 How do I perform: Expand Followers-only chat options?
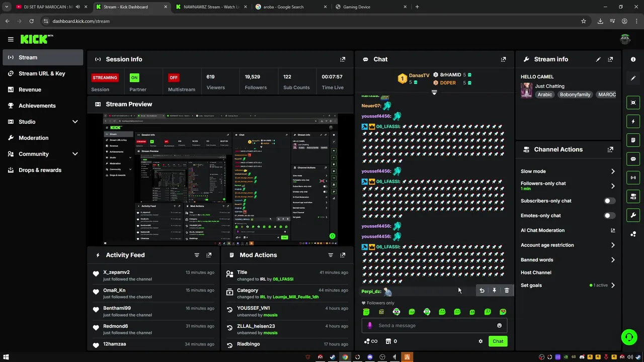pos(613,186)
